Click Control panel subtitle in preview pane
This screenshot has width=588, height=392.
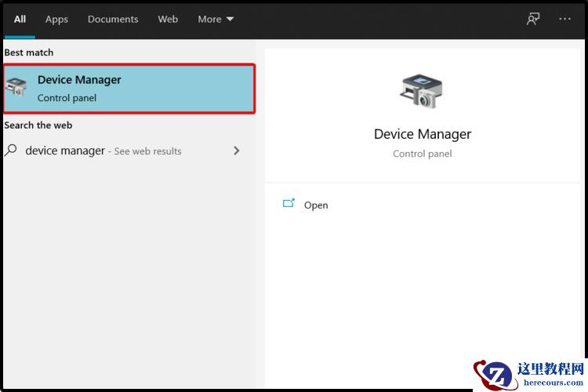click(x=423, y=154)
